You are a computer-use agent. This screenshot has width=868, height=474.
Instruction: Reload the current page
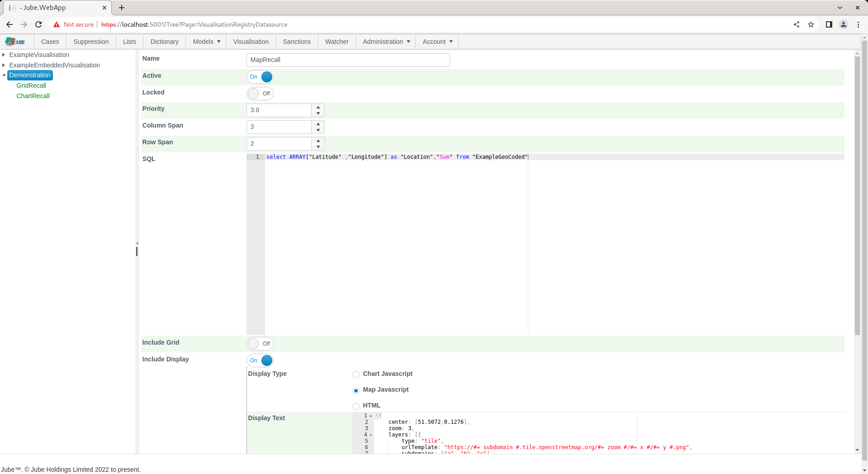click(x=38, y=24)
